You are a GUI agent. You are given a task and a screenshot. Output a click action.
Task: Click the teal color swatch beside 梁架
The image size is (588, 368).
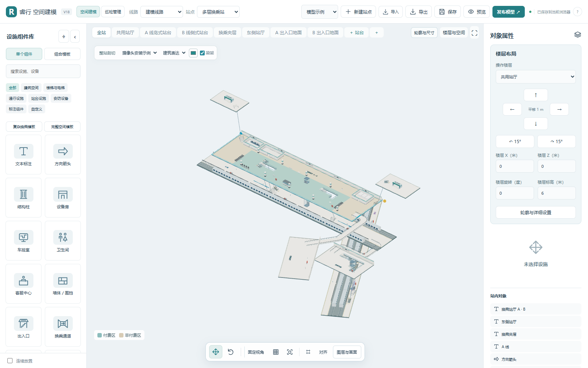coord(193,53)
